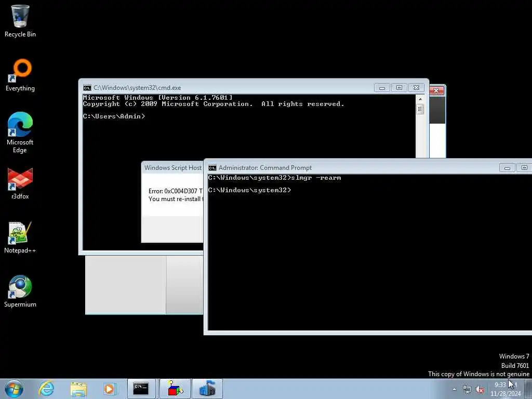Click the C:\Users\Admin> prompt line
The height and width of the screenshot is (399, 532).
[114, 116]
